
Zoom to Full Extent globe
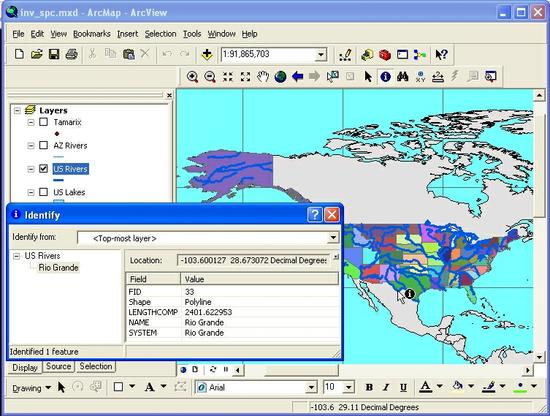(280, 76)
